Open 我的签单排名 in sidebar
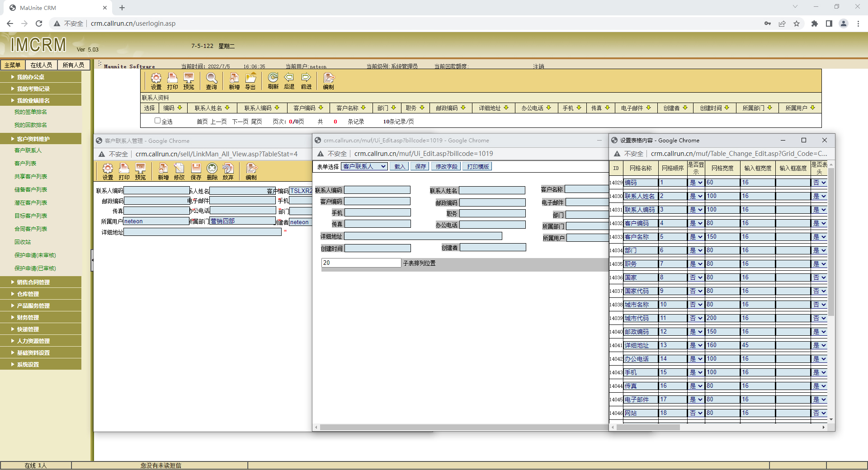The width and height of the screenshot is (868, 470). [31, 112]
